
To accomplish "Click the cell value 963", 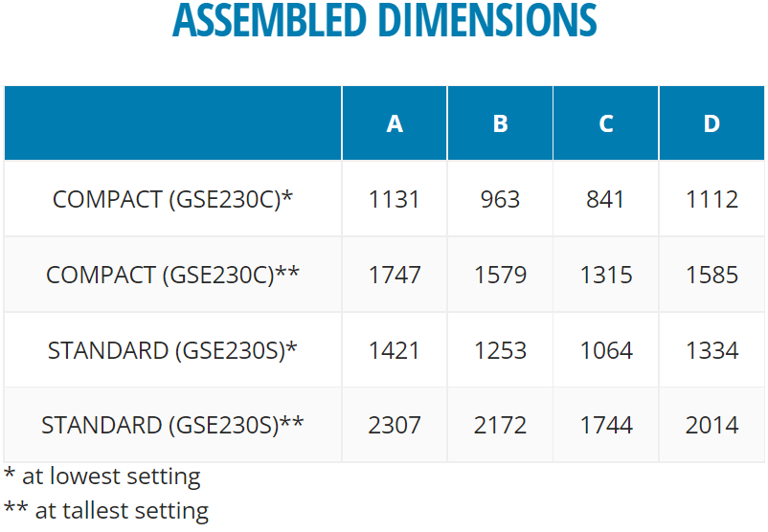I will (500, 200).
